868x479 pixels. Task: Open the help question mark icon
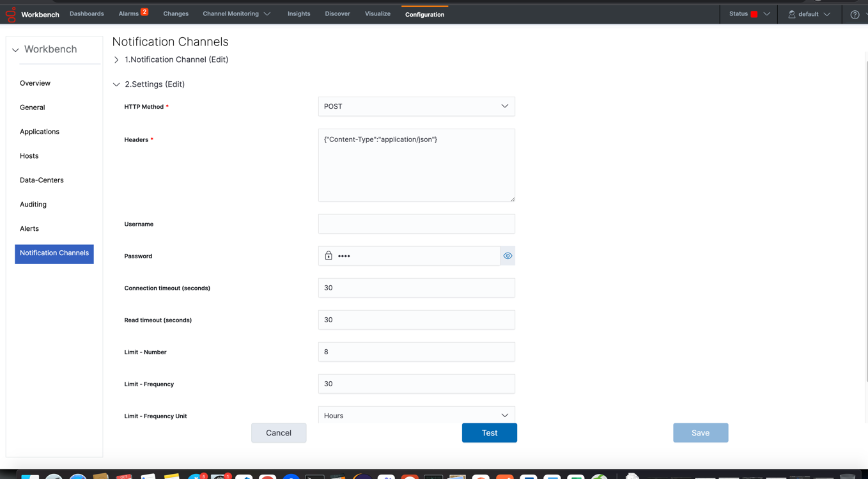click(x=854, y=14)
